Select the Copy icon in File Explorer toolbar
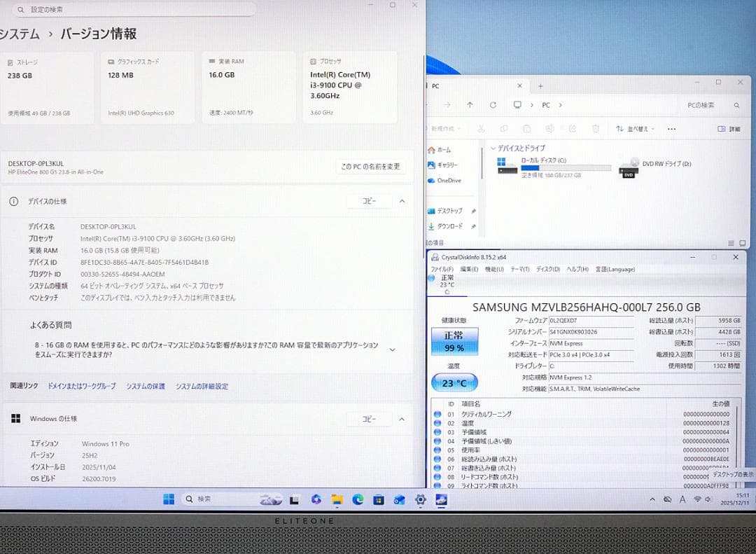This screenshot has height=554, width=756. click(503, 129)
